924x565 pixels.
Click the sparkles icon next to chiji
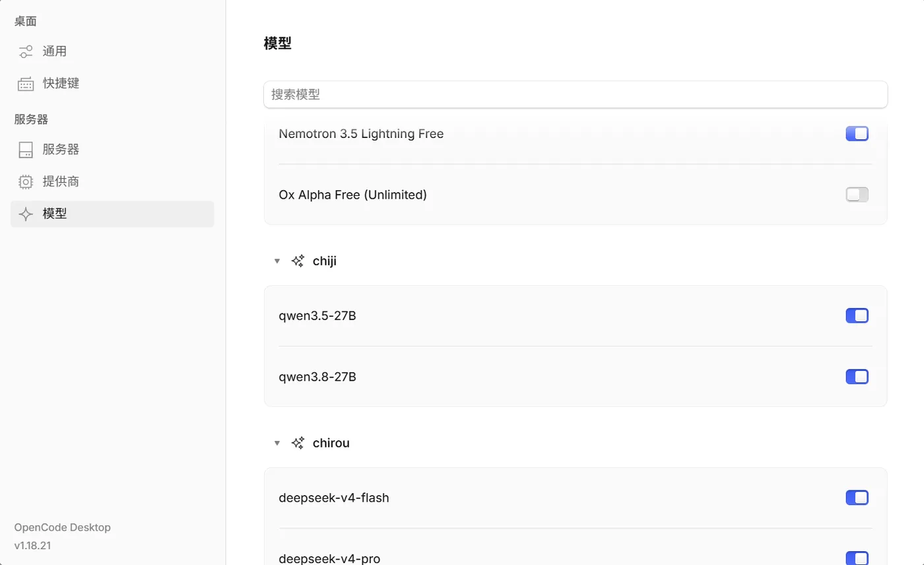(298, 261)
